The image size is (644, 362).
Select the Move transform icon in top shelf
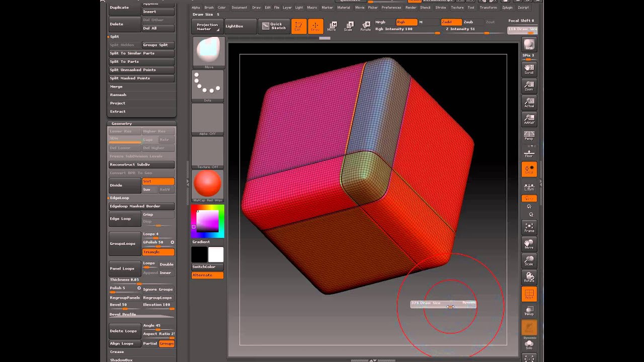coord(332,26)
